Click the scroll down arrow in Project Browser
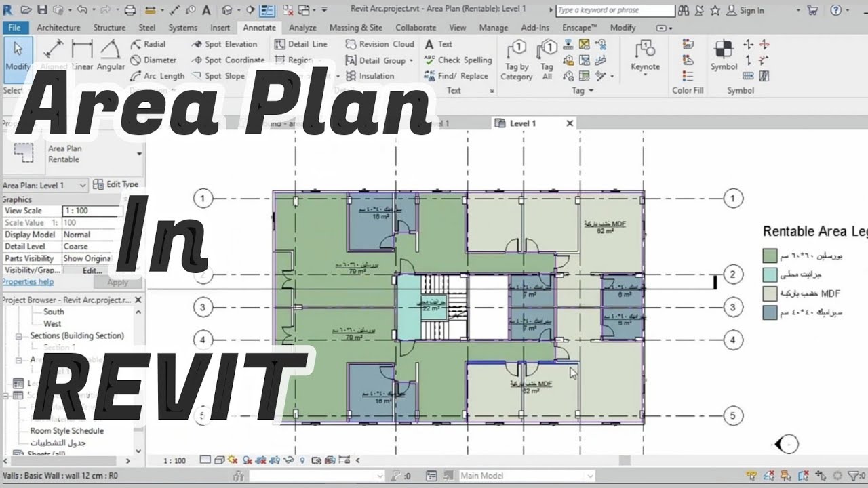 point(138,450)
